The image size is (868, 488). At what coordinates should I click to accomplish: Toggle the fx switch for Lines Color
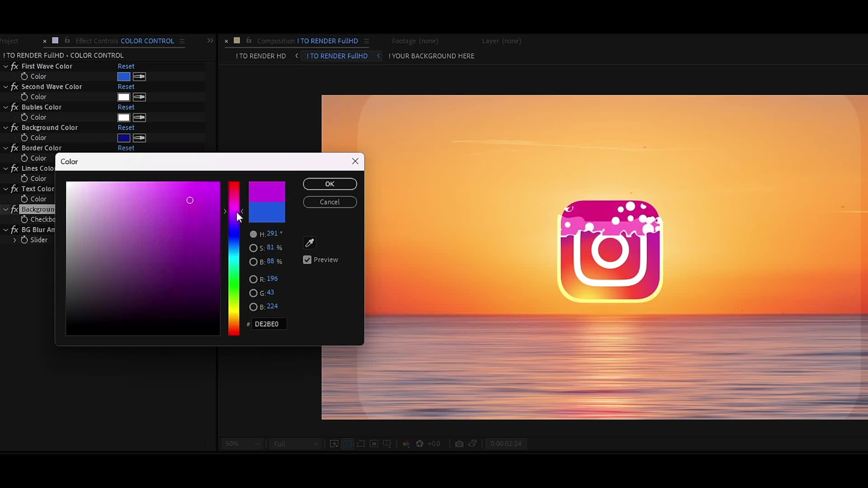click(14, 168)
